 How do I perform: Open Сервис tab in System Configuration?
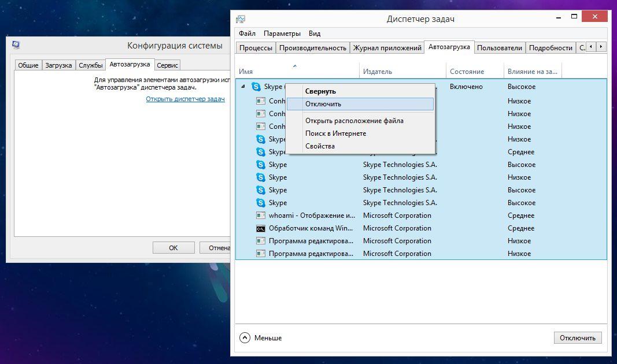167,65
